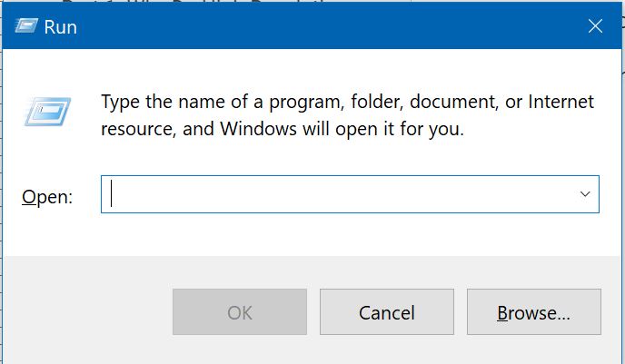The image size is (625, 364).
Task: Click the "Open:" label text
Action: pos(47,197)
